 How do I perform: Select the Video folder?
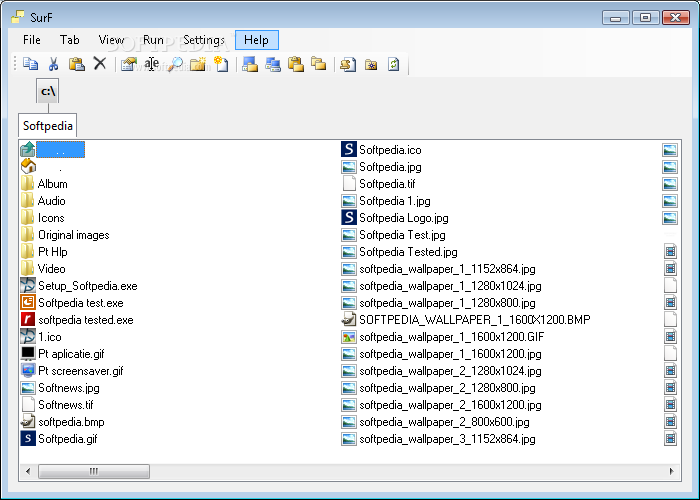(52, 269)
